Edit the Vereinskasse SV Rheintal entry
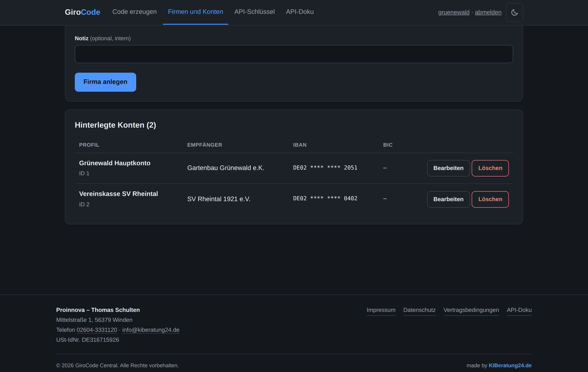 [448, 199]
